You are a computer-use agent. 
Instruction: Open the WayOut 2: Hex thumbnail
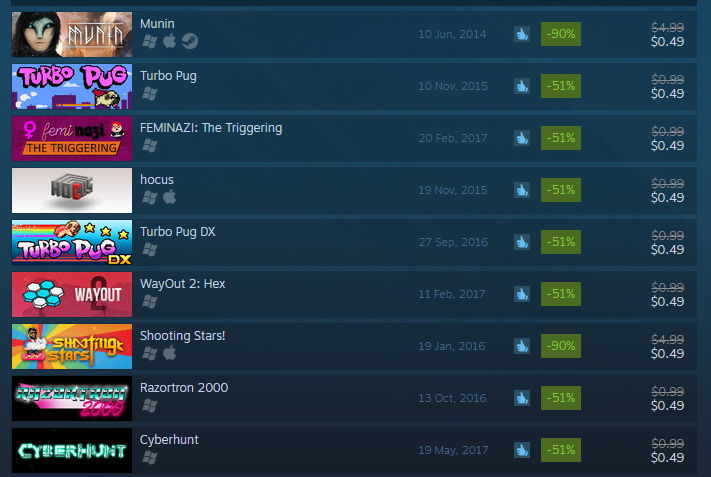click(72, 294)
